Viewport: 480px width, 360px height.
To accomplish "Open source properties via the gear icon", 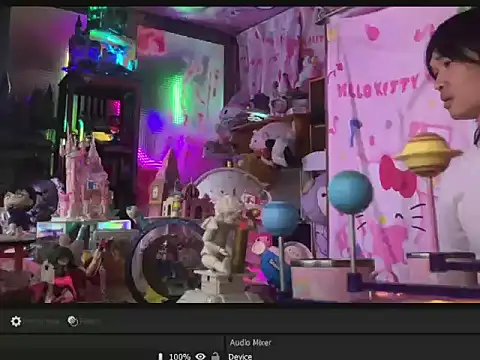I will 16,321.
